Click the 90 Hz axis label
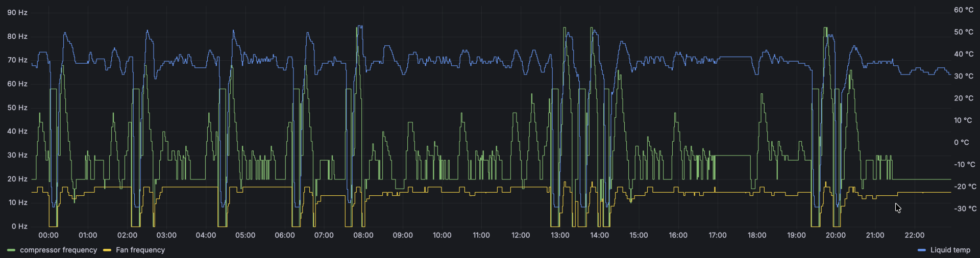The height and width of the screenshot is (258, 980). [x=17, y=12]
